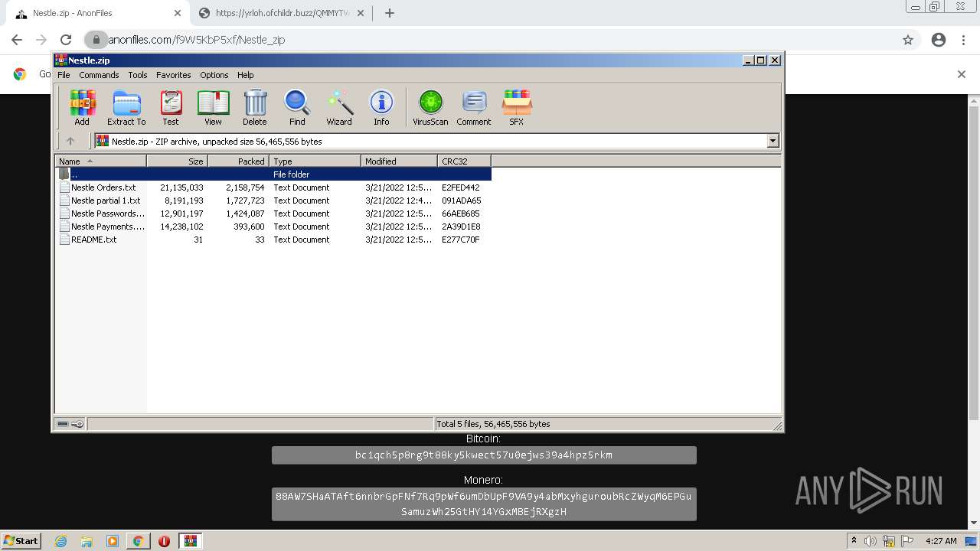Click the SFX toolbar icon
The width and height of the screenshot is (980, 551).
click(517, 107)
